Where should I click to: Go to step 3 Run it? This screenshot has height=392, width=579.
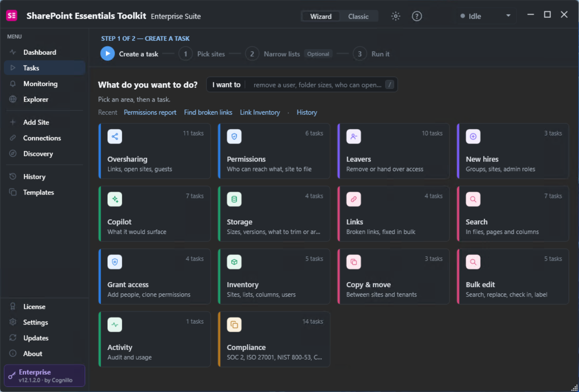[x=371, y=54]
